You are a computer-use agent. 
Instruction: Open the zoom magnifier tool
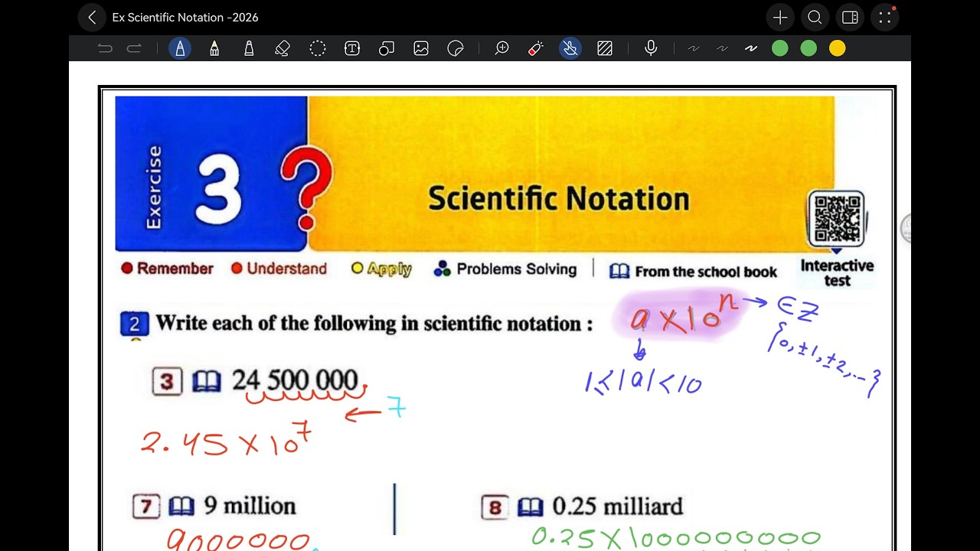coord(502,48)
